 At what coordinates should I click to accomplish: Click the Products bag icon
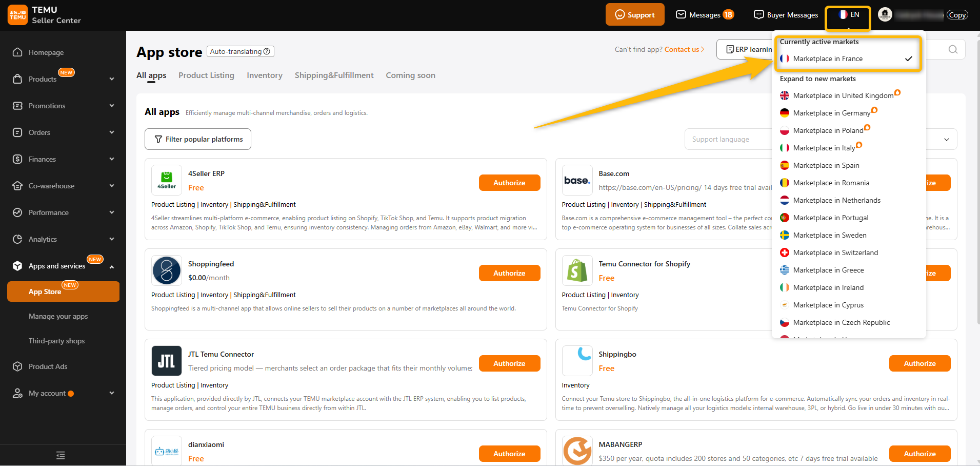click(x=17, y=79)
